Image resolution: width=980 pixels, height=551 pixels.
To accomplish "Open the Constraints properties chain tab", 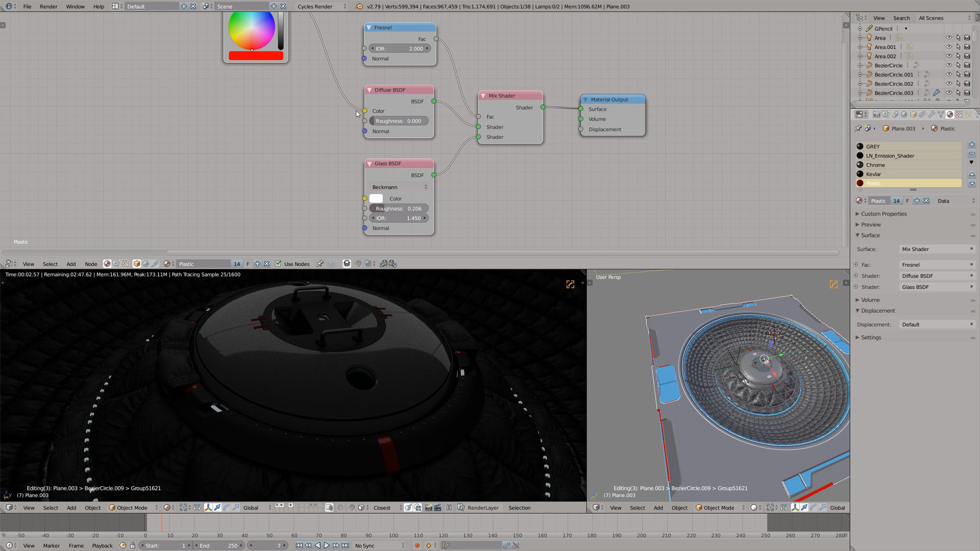I will click(x=922, y=114).
